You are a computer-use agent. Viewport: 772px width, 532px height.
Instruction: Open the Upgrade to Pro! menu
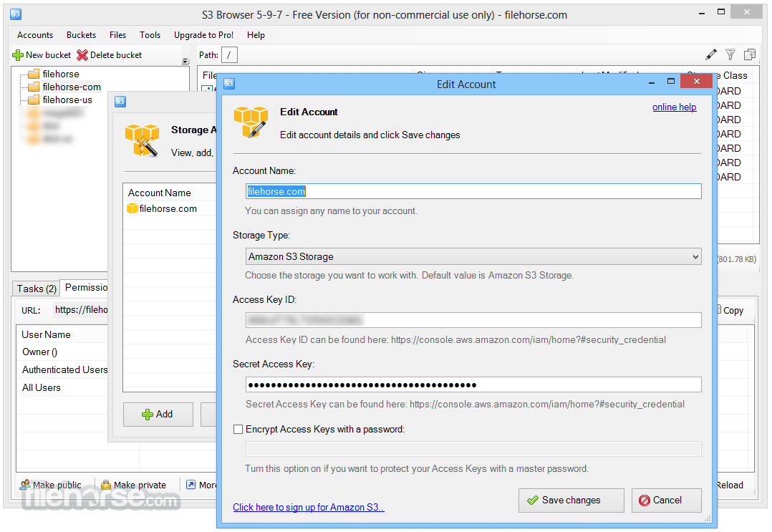tap(203, 35)
